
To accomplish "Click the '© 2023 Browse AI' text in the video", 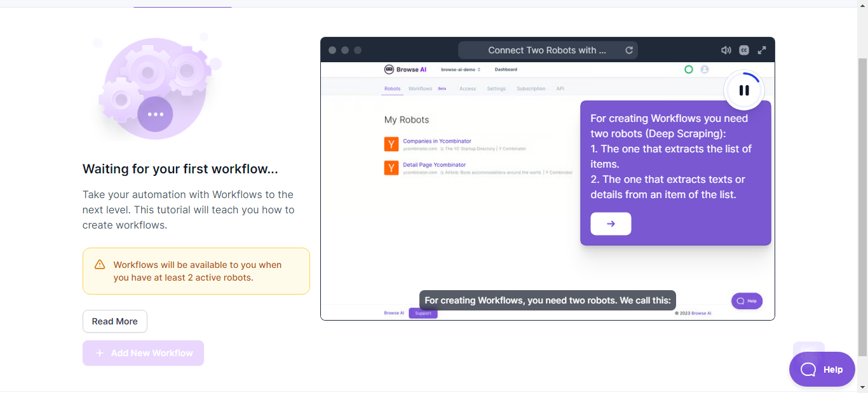I will click(x=693, y=313).
